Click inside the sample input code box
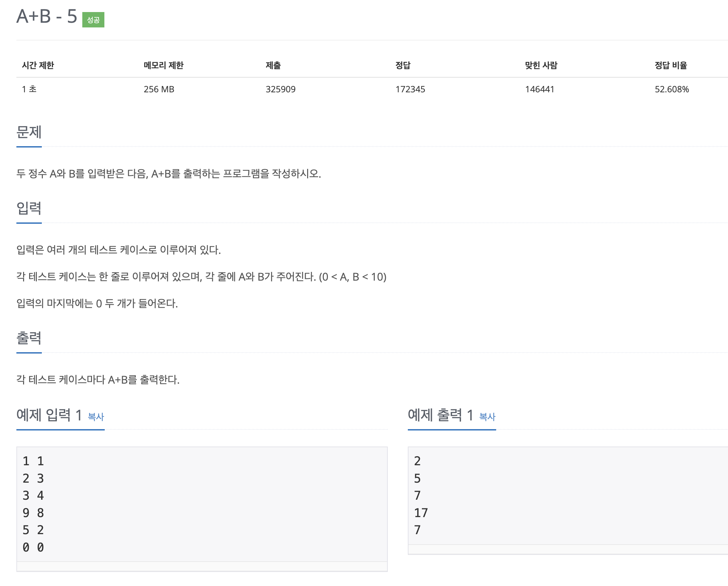This screenshot has width=728, height=586. (x=202, y=504)
